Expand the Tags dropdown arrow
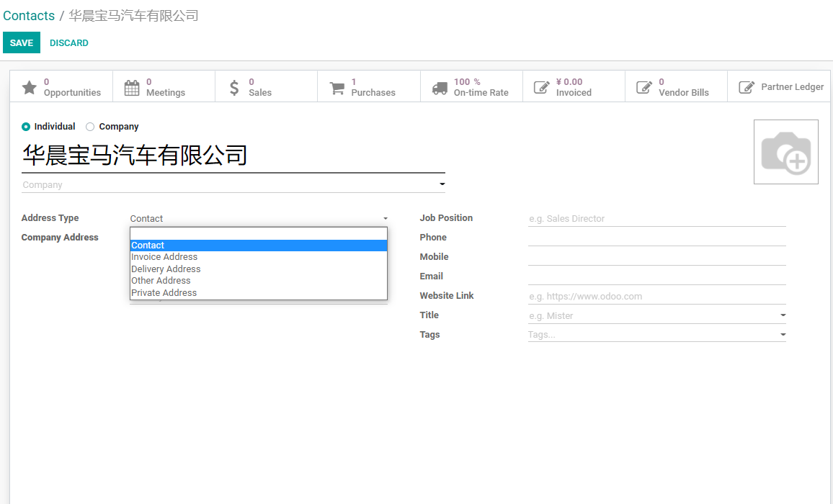The height and width of the screenshot is (504, 833). coord(783,335)
